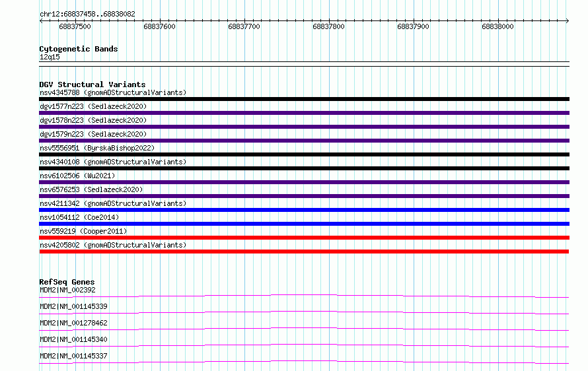This screenshot has width=588, height=371.
Task: Click the nsv4205802 gnomAD variant label
Action: (x=113, y=245)
